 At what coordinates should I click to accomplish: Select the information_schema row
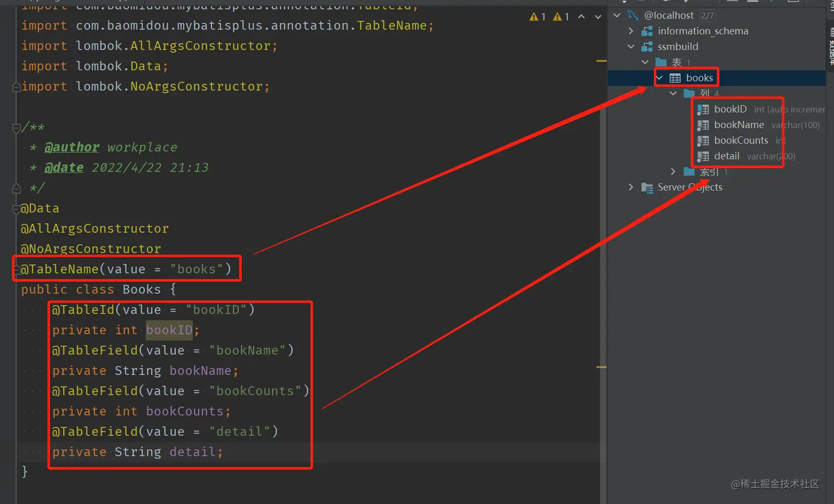click(717, 31)
